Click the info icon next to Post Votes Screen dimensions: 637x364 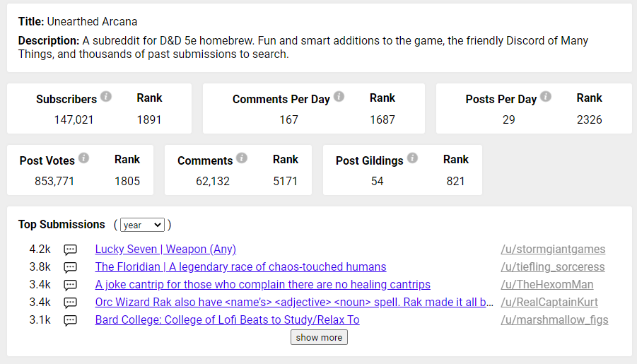(x=83, y=158)
